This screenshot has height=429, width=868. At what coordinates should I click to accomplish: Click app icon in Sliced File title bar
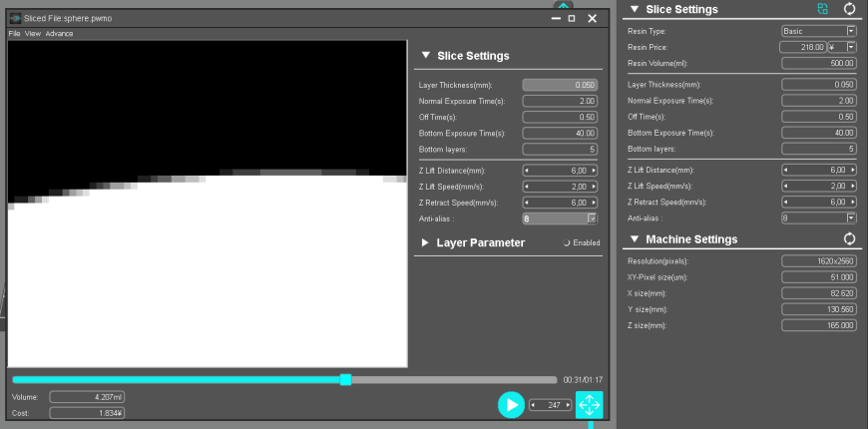[x=16, y=18]
